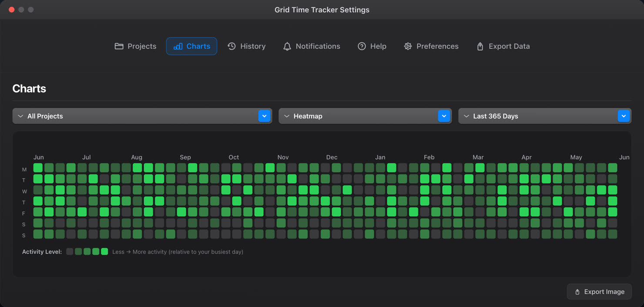Click the lowest activity legend swatch
The height and width of the screenshot is (307, 644).
tap(70, 251)
